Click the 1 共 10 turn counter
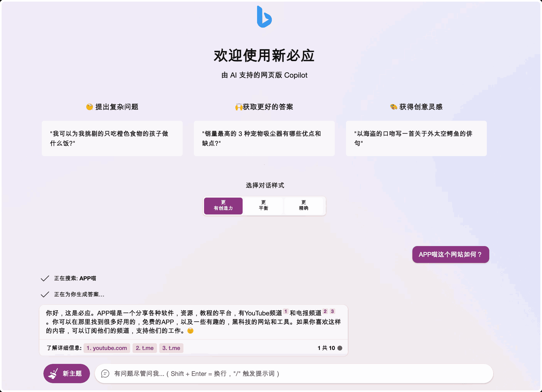 (x=326, y=348)
